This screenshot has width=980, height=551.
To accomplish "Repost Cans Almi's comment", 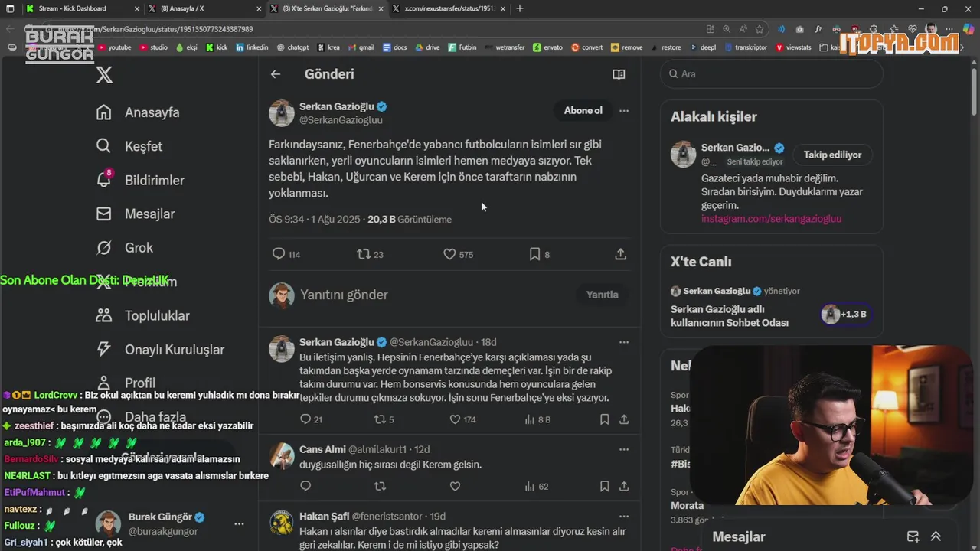I will tap(380, 486).
